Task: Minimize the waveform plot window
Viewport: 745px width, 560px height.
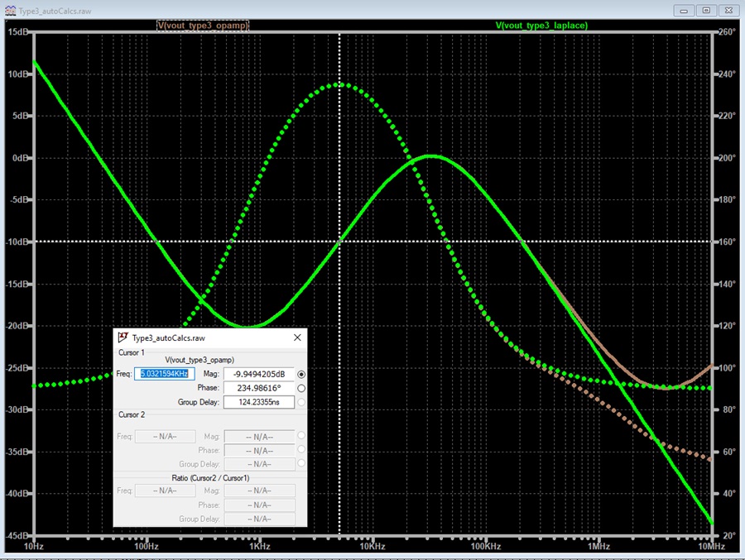Action: 684,11
